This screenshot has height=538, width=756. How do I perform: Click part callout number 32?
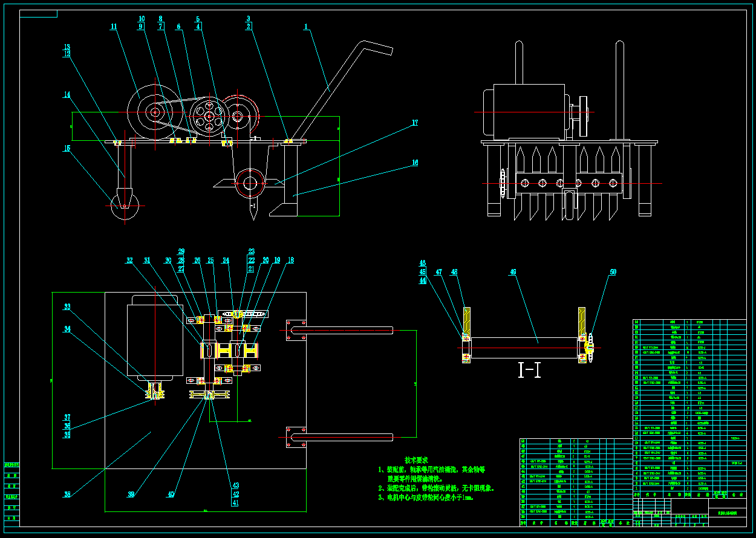tap(129, 261)
